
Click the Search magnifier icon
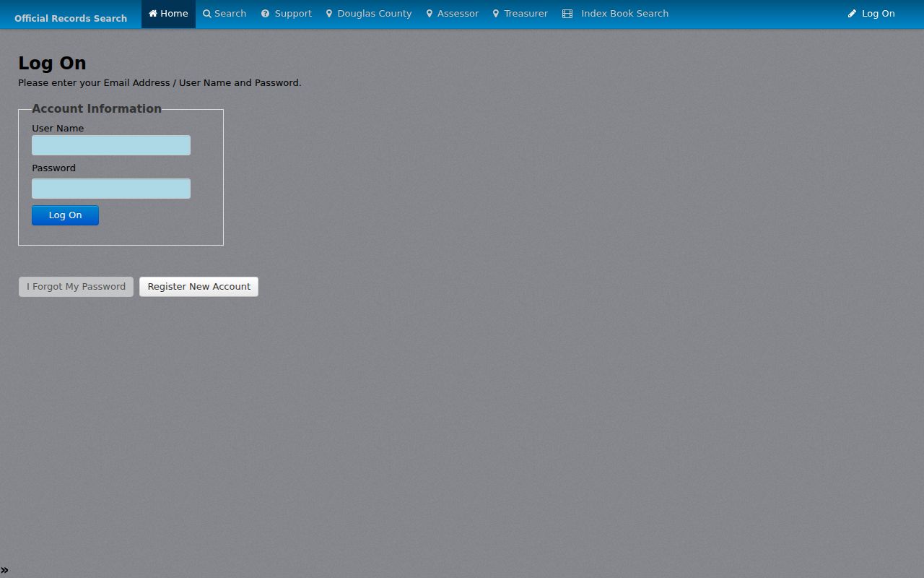coord(207,14)
